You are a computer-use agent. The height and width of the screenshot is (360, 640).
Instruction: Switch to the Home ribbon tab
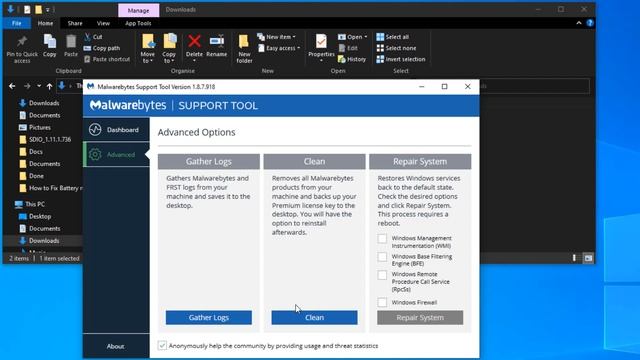(x=45, y=23)
